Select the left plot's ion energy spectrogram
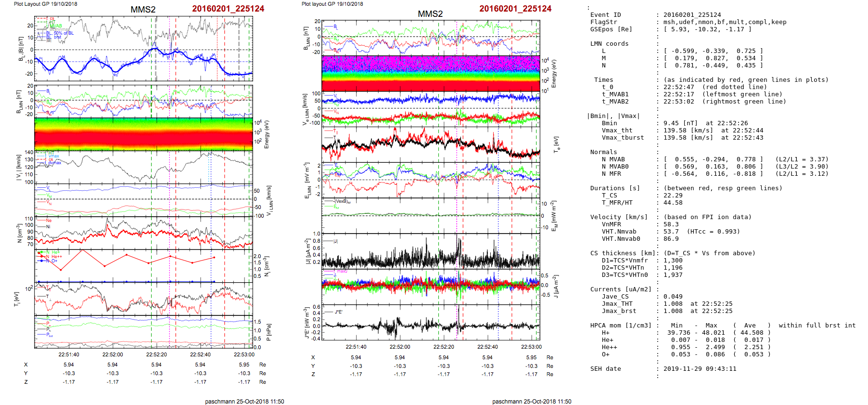868x405 pixels. (x=143, y=134)
